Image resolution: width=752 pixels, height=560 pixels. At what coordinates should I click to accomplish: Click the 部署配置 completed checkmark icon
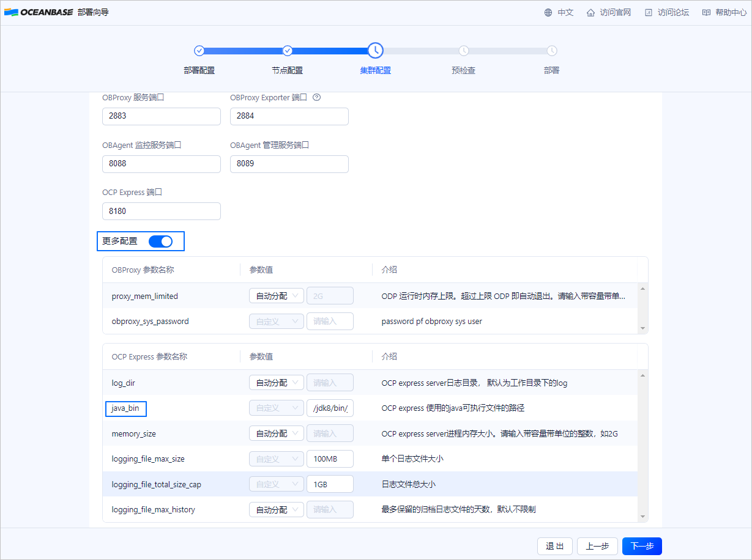tap(199, 51)
